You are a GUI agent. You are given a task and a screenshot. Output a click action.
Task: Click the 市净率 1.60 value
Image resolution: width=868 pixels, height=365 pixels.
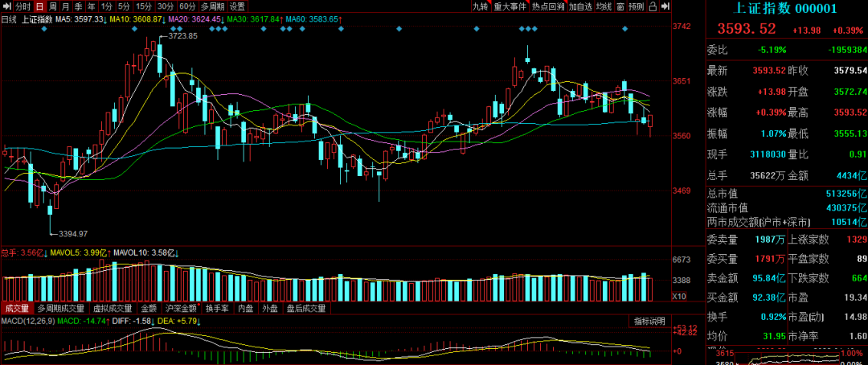click(x=858, y=336)
